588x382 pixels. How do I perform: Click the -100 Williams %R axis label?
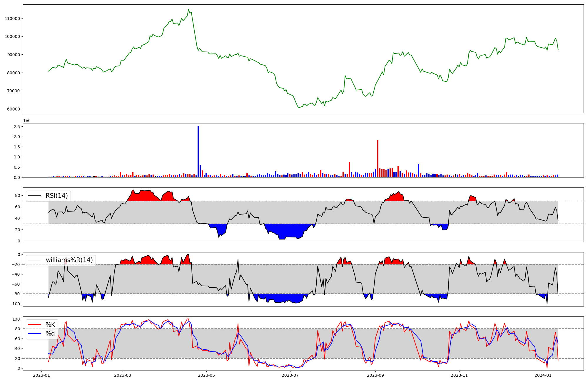pos(14,304)
